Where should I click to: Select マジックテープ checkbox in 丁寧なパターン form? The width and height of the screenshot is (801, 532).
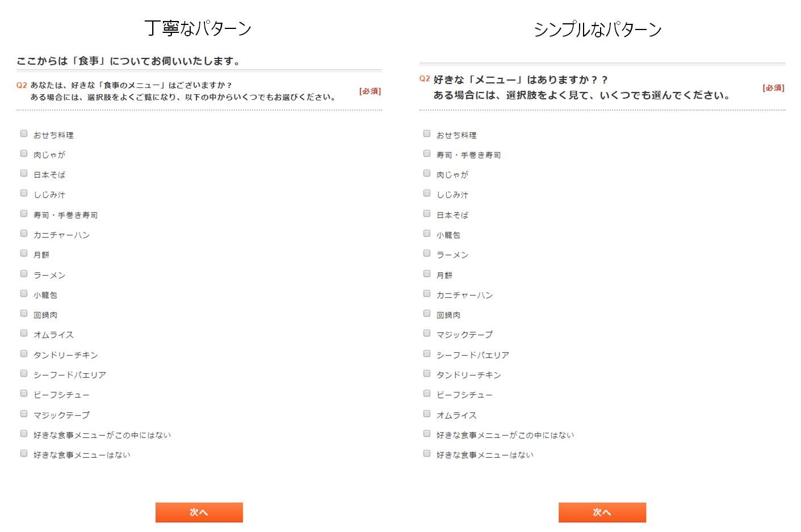coord(24,414)
